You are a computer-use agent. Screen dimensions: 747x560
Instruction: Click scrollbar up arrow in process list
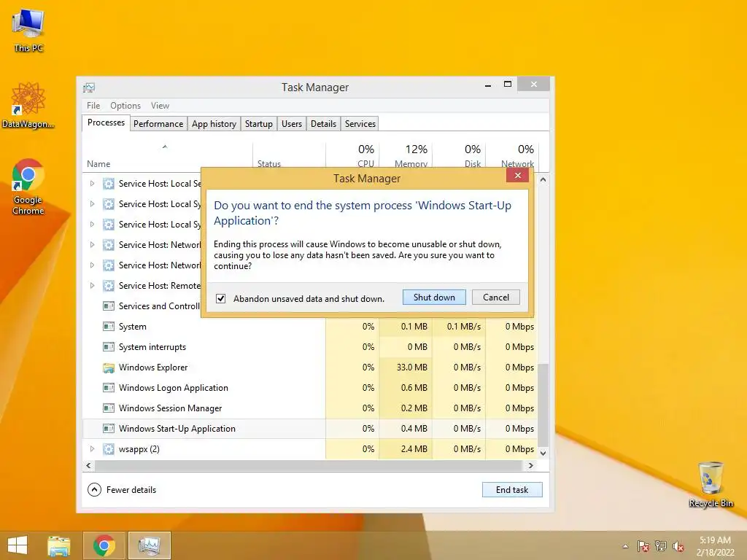click(543, 180)
